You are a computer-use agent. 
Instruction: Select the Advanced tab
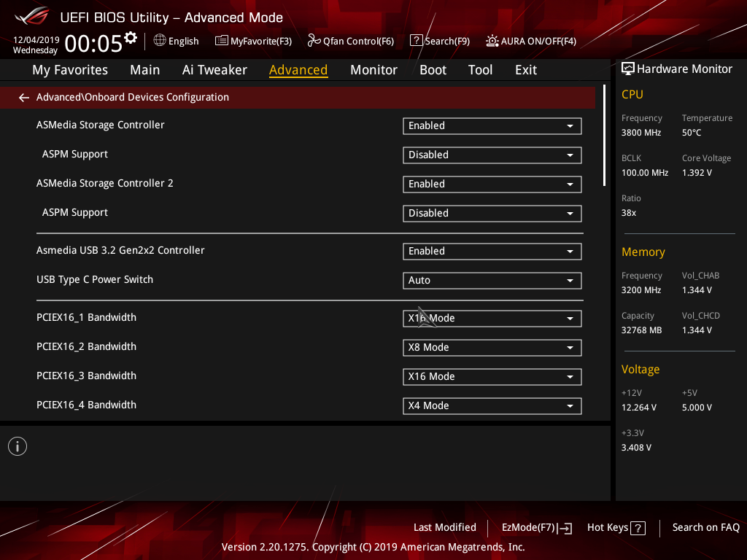(298, 70)
